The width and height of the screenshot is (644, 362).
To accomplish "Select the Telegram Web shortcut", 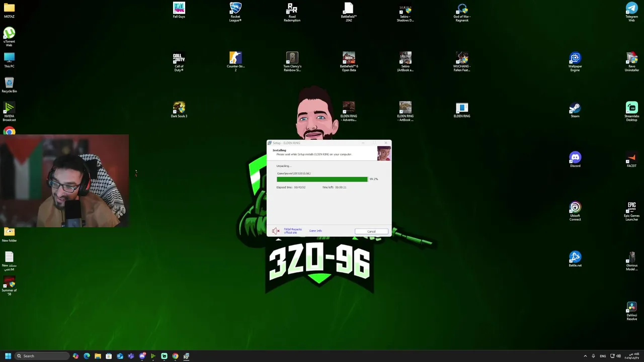I will coord(632,12).
